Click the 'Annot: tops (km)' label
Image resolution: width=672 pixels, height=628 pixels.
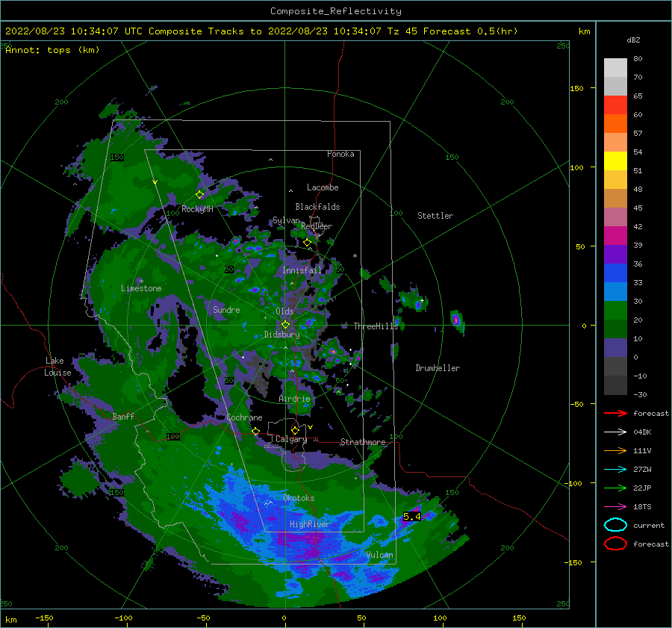(52, 50)
